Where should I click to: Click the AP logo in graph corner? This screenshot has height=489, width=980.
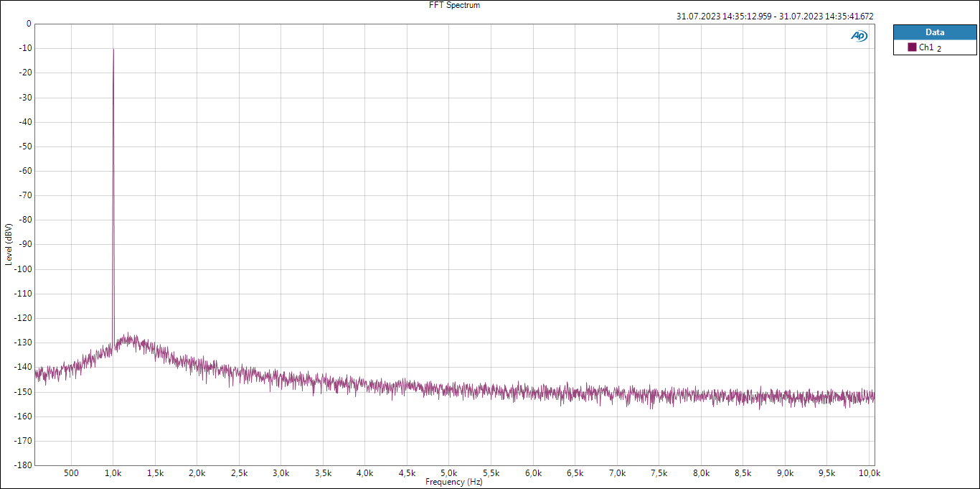pyautogui.click(x=859, y=36)
